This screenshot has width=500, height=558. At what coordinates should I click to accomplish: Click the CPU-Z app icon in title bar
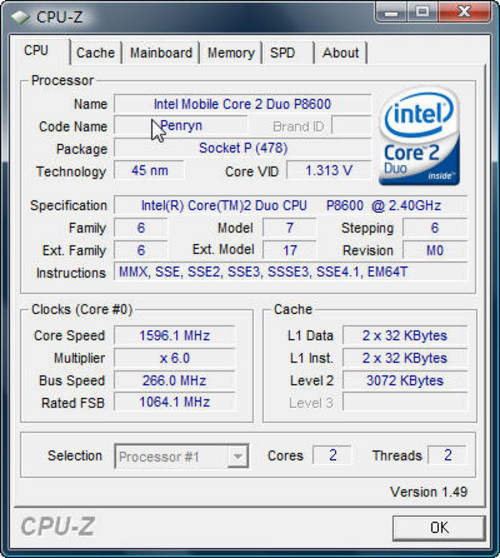tap(20, 17)
